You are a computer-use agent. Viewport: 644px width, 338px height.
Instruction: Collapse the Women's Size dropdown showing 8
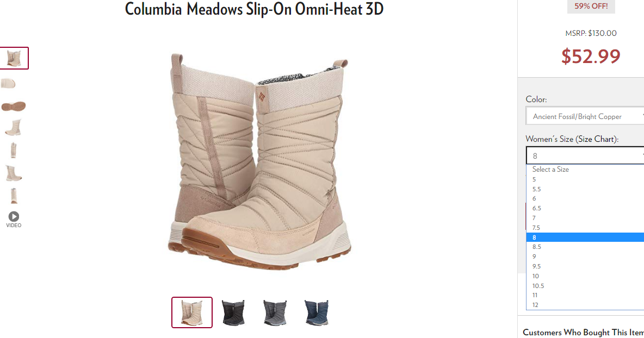585,155
